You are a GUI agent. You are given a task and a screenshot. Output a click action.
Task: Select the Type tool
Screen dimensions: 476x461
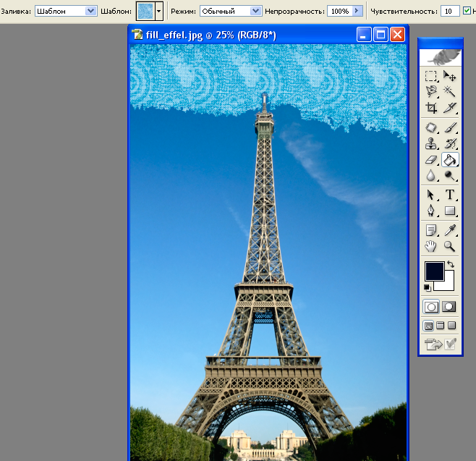pyautogui.click(x=449, y=195)
